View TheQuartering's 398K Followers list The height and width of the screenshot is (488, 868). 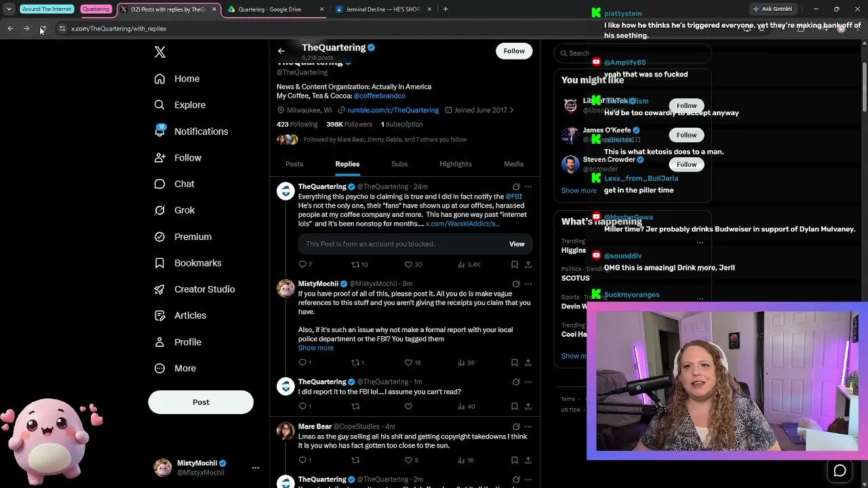349,125
